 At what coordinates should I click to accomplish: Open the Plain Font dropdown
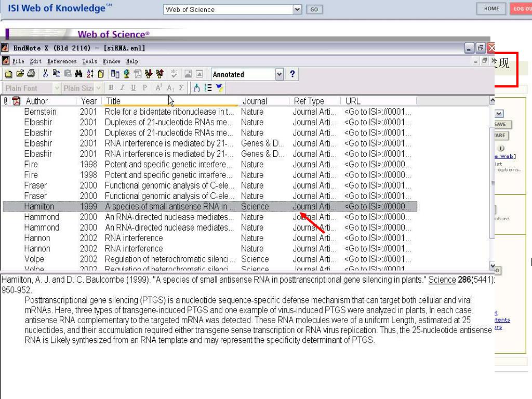coord(57,88)
